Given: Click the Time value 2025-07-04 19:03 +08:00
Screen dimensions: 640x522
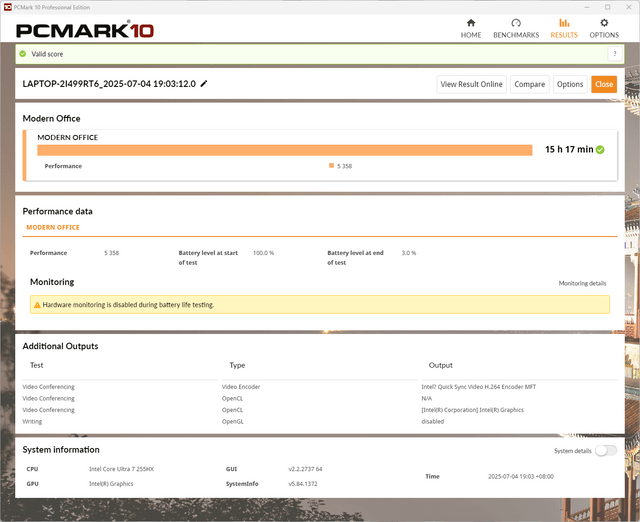Looking at the screenshot, I should tap(521, 476).
